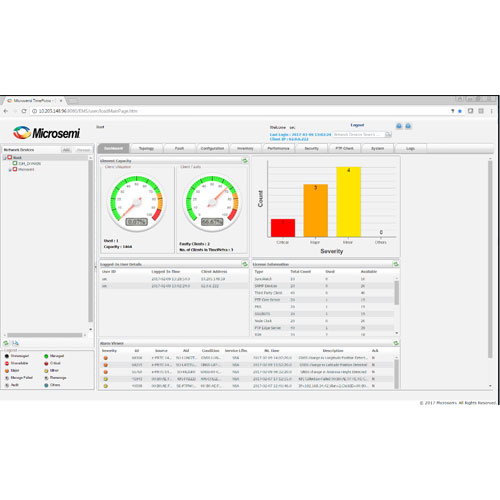The image size is (500, 500).
Task: Click the Logout link
Action: tap(357, 125)
